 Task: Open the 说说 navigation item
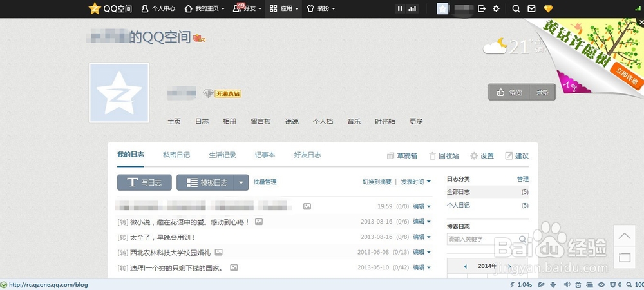pyautogui.click(x=292, y=122)
